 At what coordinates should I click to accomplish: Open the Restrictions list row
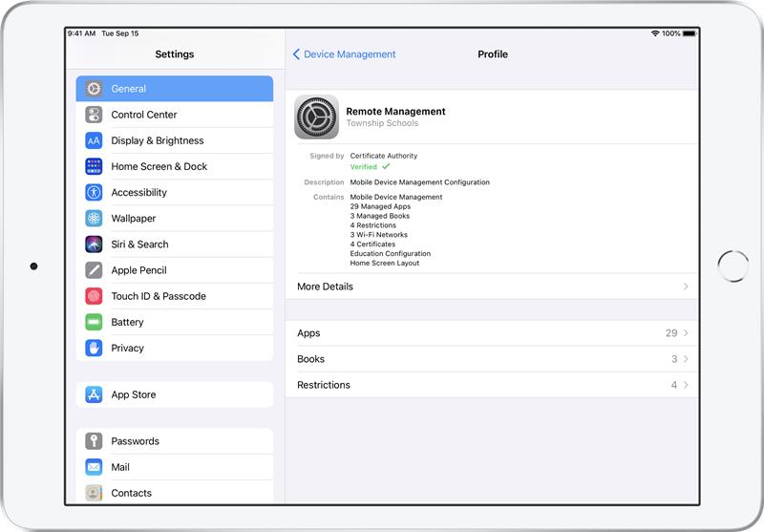click(492, 385)
